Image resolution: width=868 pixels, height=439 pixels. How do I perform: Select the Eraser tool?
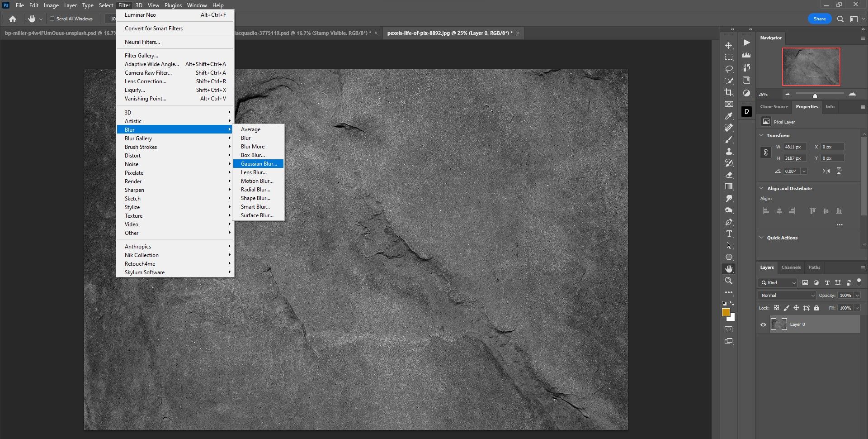[729, 175]
